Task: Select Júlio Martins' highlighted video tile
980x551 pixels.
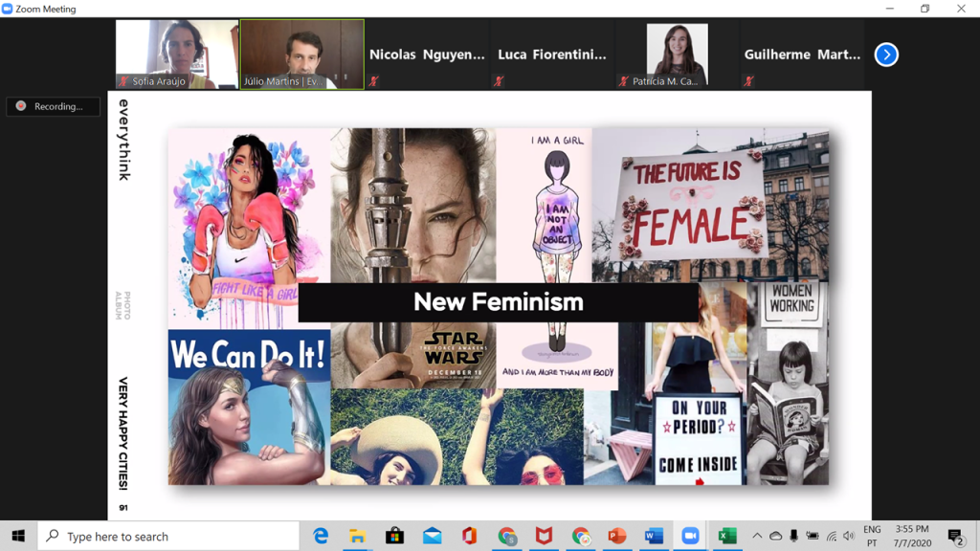Action: [301, 55]
